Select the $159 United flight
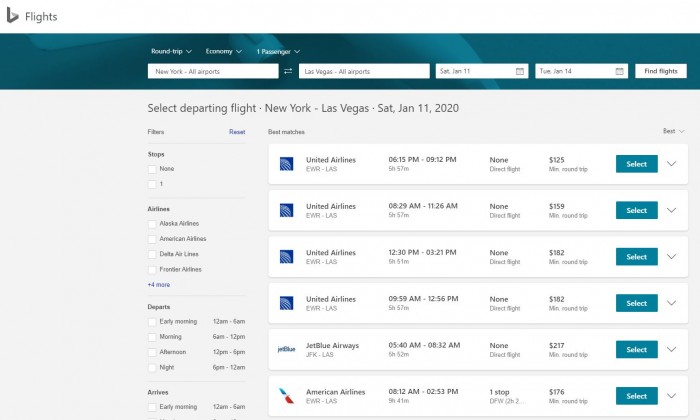The image size is (700, 420). click(637, 210)
